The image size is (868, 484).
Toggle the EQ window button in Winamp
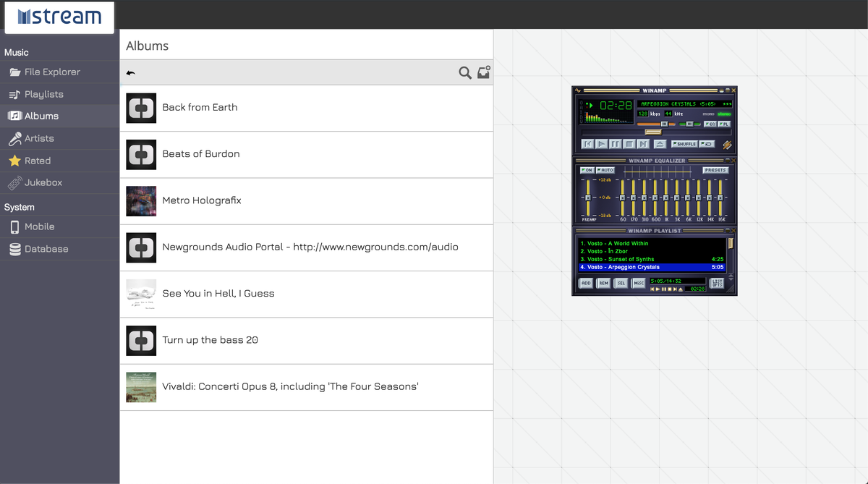(x=710, y=124)
